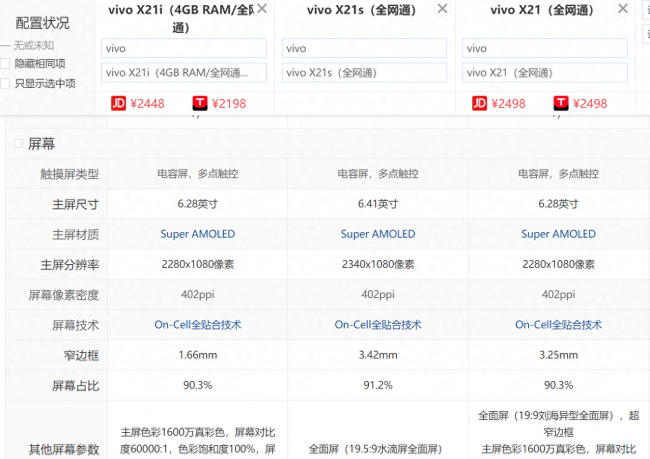This screenshot has width=650, height=459.
Task: Check the 只显示选中项 checkbox
Action: (5, 83)
